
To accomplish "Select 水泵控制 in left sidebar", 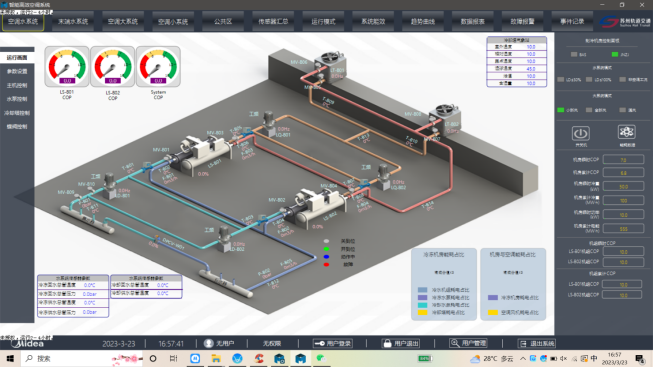I will coord(17,99).
